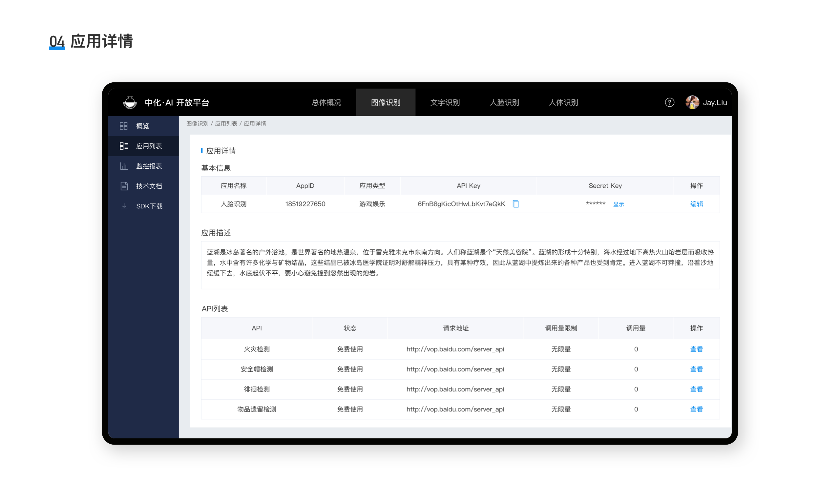Viewport: 840px width, 504px height.
Task: Open 概览 in the sidebar
Action: (143, 126)
